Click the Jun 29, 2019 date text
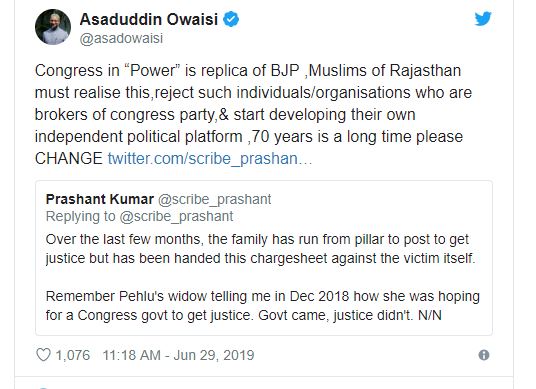Viewport: 536px width, 389px height. click(x=214, y=355)
